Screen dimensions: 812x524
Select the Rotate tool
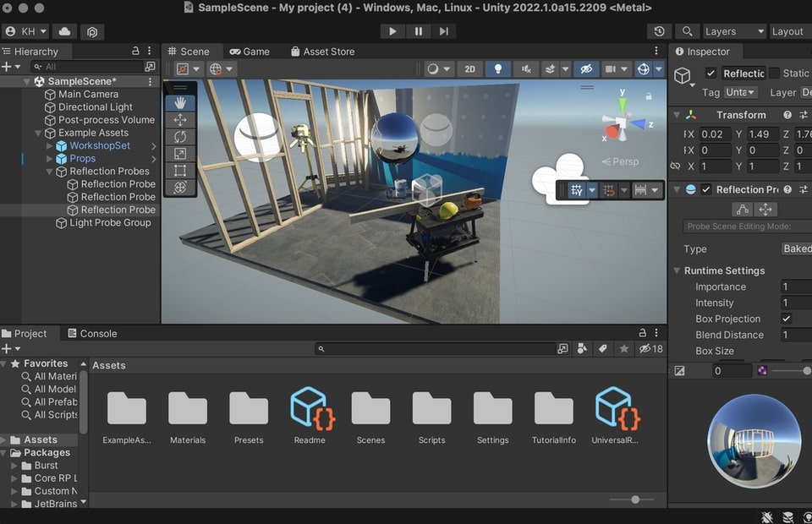[179, 137]
